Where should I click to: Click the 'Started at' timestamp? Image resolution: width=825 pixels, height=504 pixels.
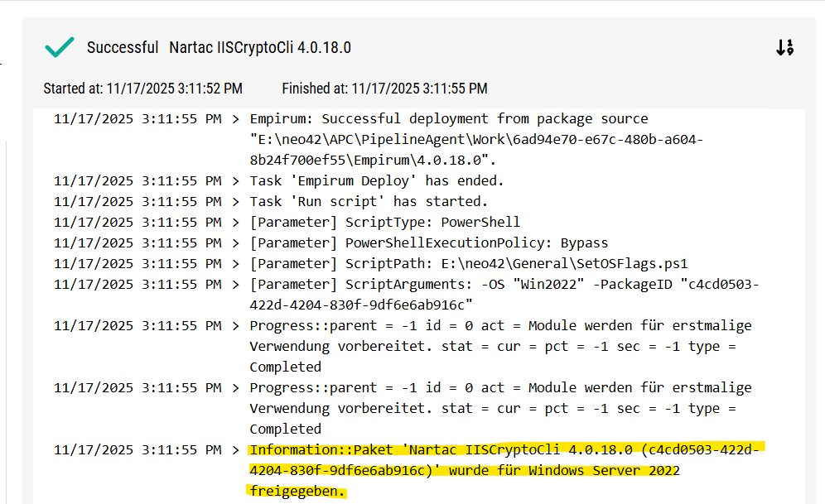(x=142, y=89)
